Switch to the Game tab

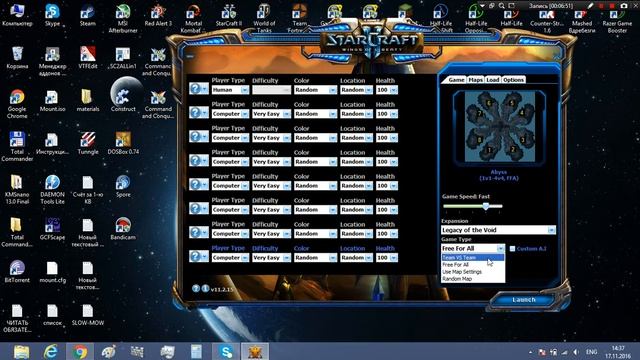click(x=456, y=80)
